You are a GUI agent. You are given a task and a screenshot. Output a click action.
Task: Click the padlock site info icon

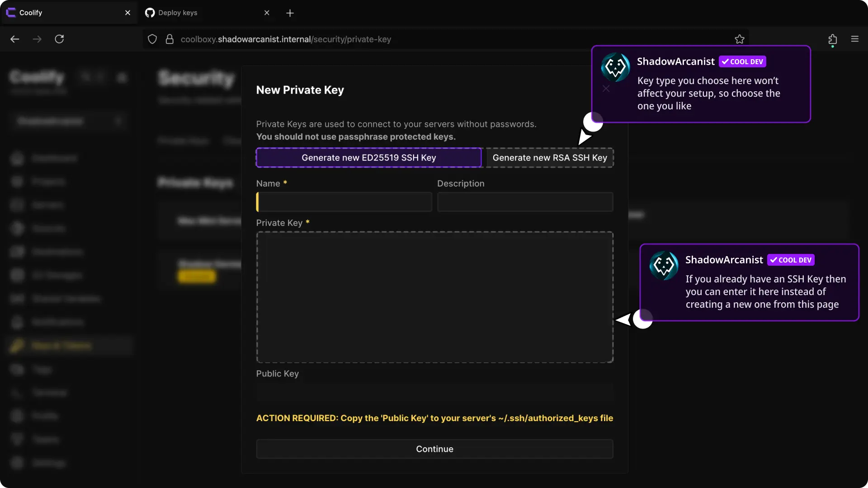coord(170,39)
